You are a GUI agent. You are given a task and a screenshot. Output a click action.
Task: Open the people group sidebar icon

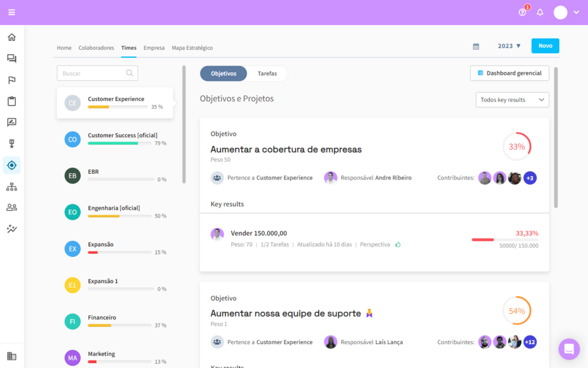(x=12, y=207)
